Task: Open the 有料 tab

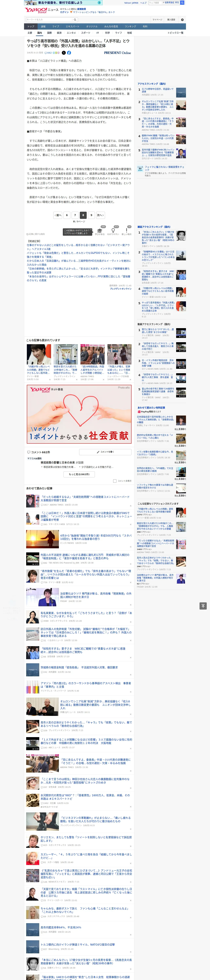Action: coord(145,27)
